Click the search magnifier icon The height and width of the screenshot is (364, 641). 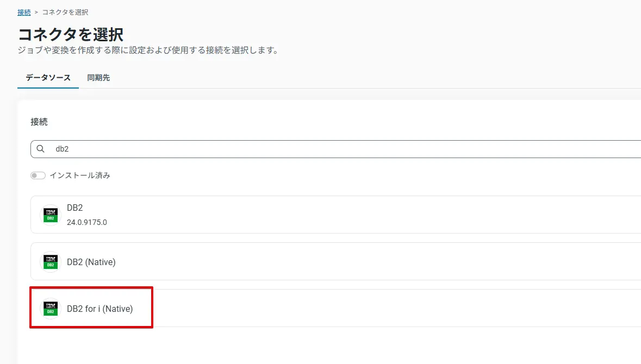point(41,148)
